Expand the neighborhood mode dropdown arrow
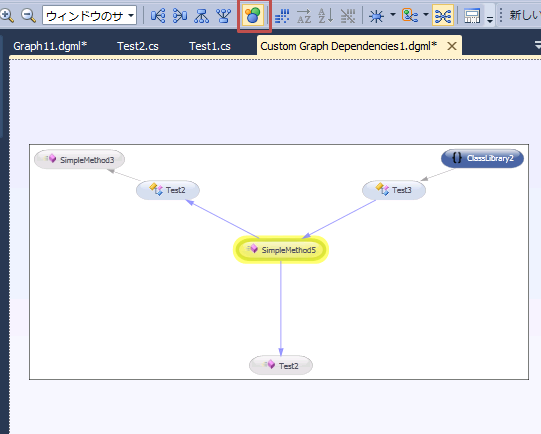 (x=393, y=15)
